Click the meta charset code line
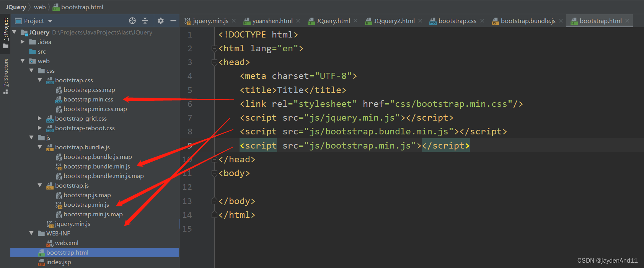The image size is (644, 268). point(298,76)
